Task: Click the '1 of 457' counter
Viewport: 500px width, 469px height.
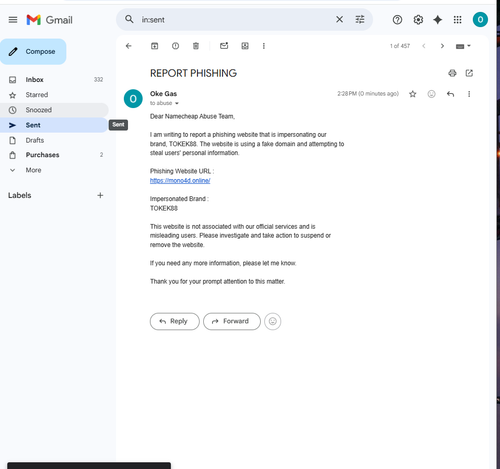Action: click(400, 46)
